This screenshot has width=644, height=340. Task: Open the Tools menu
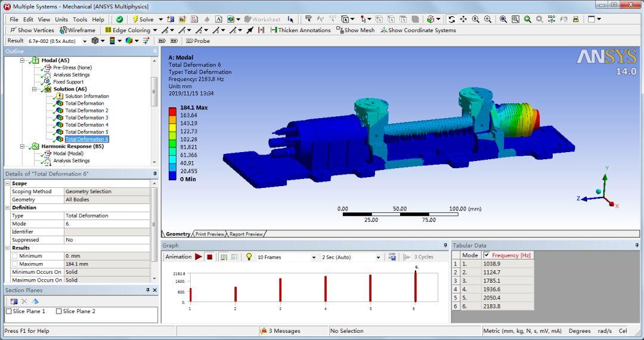(x=80, y=19)
